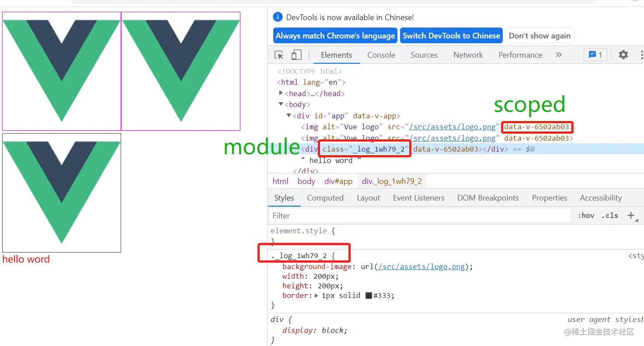The height and width of the screenshot is (346, 644).
Task: Select the body breadcrumb item
Action: pos(306,181)
